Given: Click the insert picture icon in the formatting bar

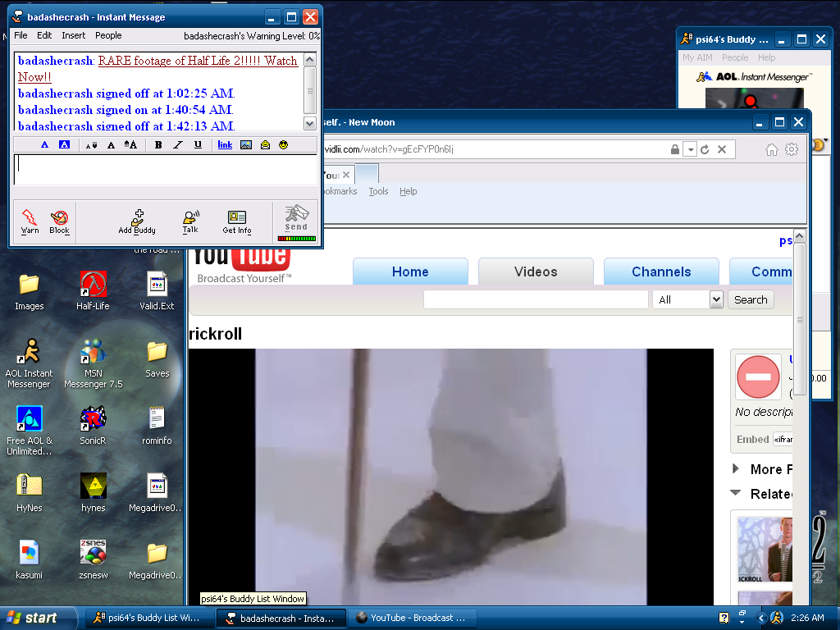Looking at the screenshot, I should click(x=245, y=145).
